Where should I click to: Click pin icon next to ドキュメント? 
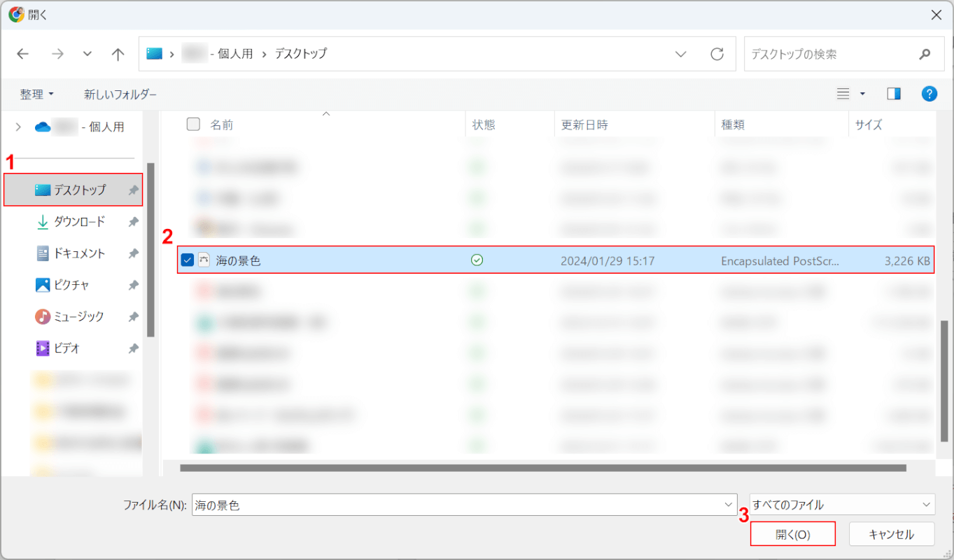133,253
